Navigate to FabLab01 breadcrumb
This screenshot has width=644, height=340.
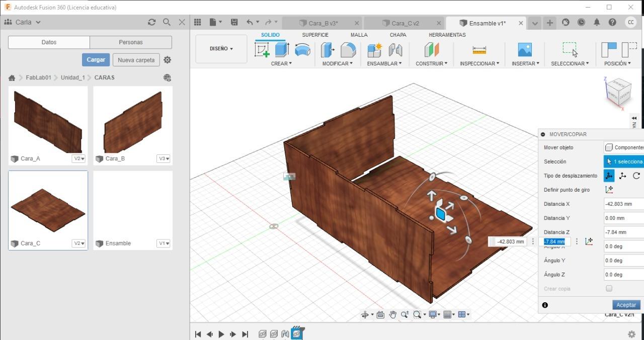(39, 78)
